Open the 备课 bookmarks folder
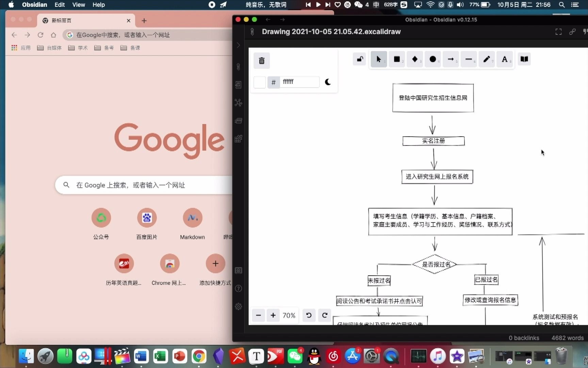 tap(130, 48)
